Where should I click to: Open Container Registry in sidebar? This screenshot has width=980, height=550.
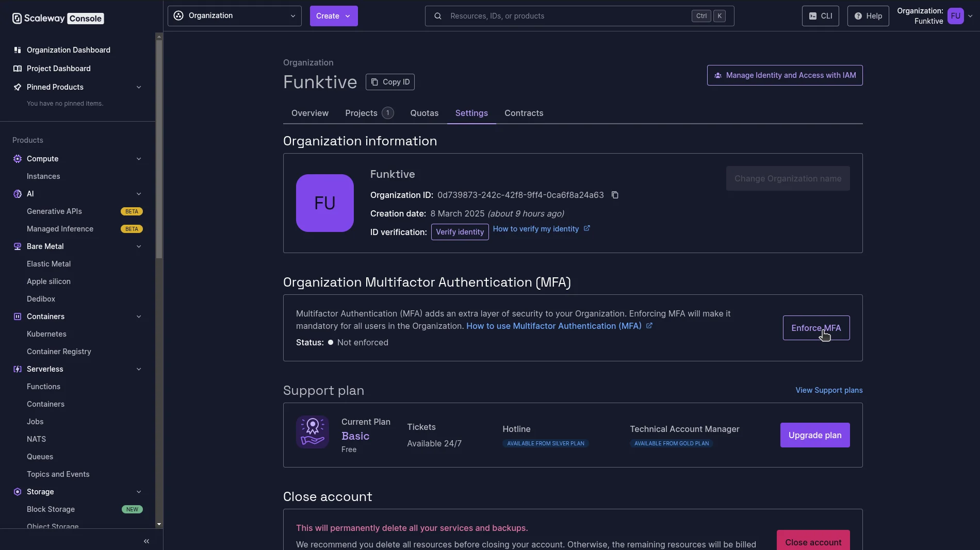coord(59,352)
